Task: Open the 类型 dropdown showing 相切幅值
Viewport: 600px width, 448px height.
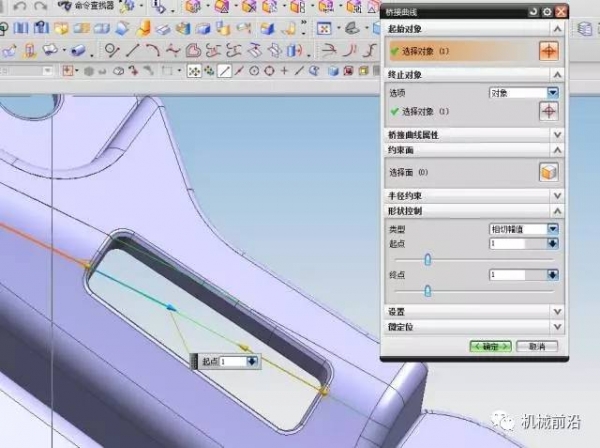Action: coord(524,229)
